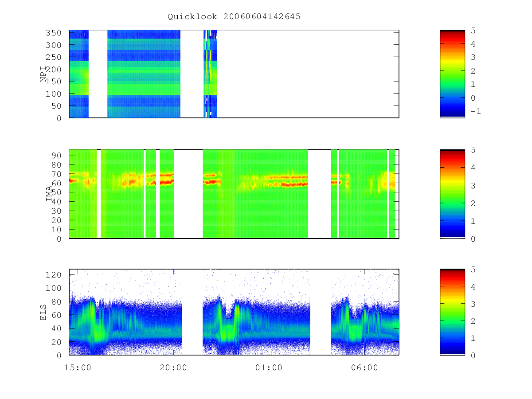Click the 100 tick on ELS axis

pos(55,288)
